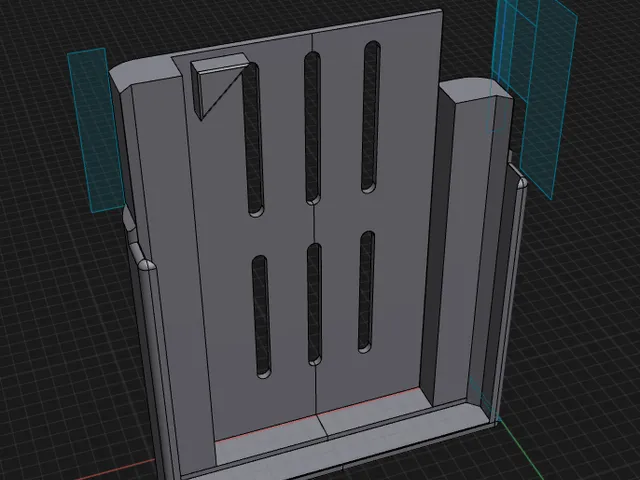Select the upper right slot cutout
This screenshot has width=640, height=480.
click(x=371, y=117)
